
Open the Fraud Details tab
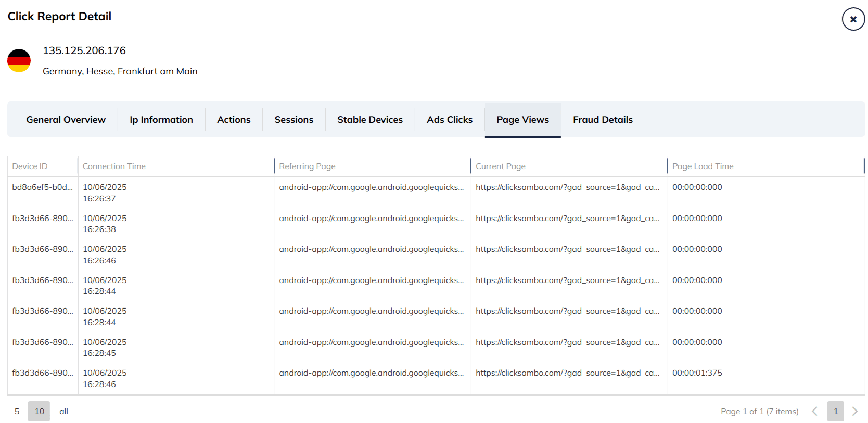(603, 120)
